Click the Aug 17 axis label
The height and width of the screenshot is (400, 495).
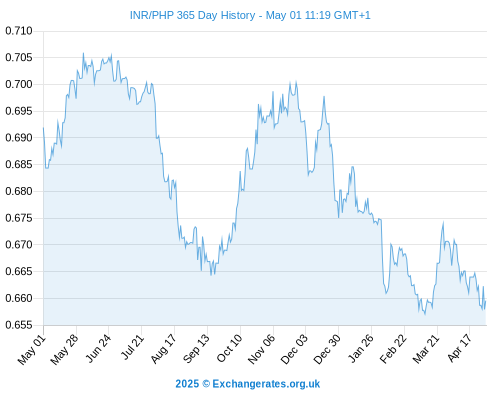[x=163, y=349]
